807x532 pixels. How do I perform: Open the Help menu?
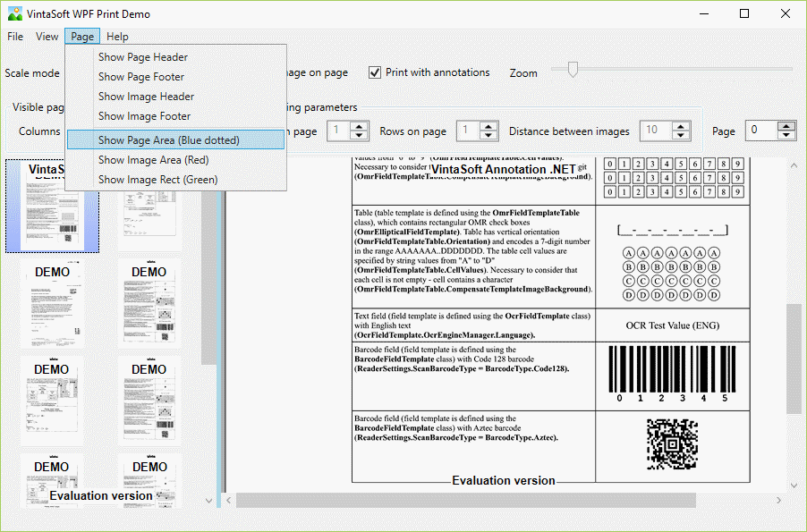tap(117, 37)
